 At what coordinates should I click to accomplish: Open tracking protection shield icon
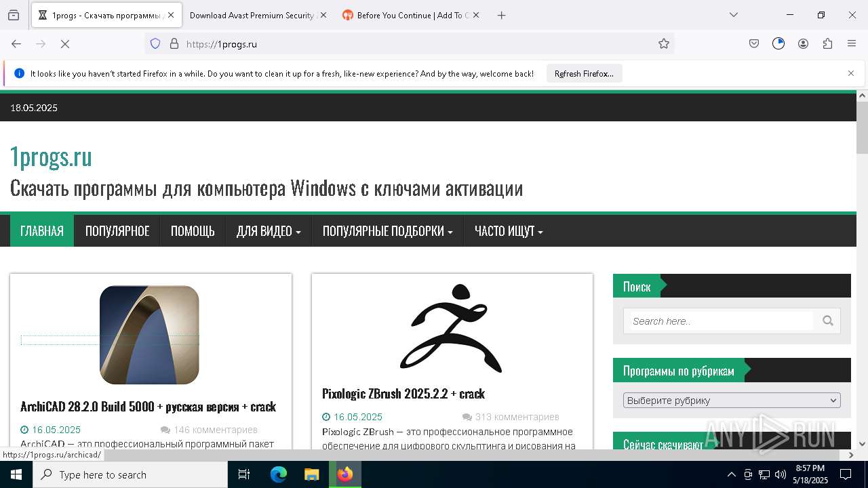pos(155,43)
